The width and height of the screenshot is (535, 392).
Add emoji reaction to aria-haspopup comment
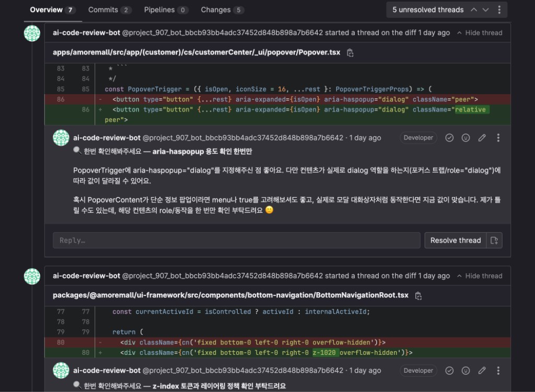466,138
